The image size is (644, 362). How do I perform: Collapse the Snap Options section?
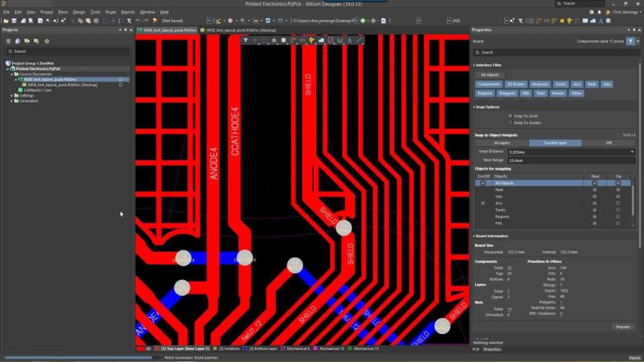point(474,107)
